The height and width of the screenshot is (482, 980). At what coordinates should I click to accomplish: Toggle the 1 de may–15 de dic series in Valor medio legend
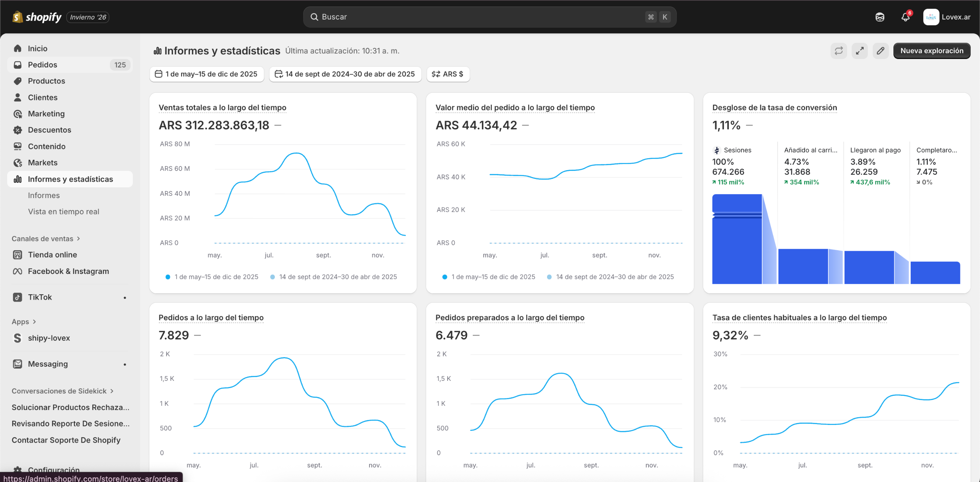tap(489, 277)
